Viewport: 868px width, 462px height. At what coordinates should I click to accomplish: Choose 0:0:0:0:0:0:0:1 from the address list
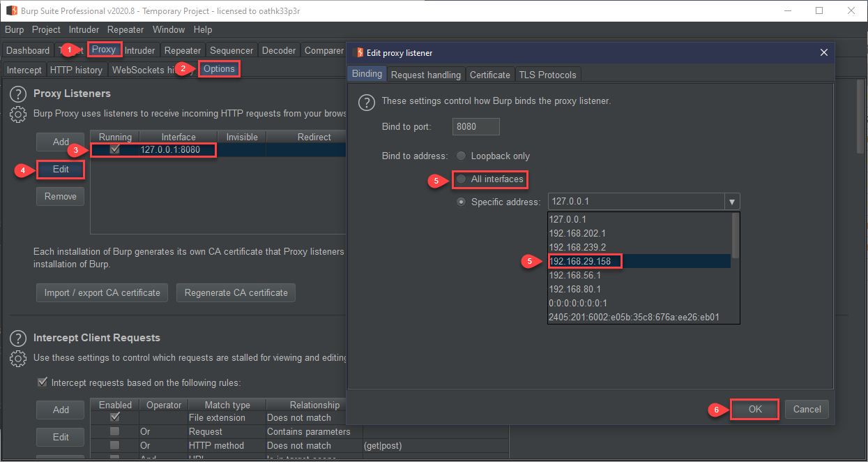pyautogui.click(x=639, y=303)
